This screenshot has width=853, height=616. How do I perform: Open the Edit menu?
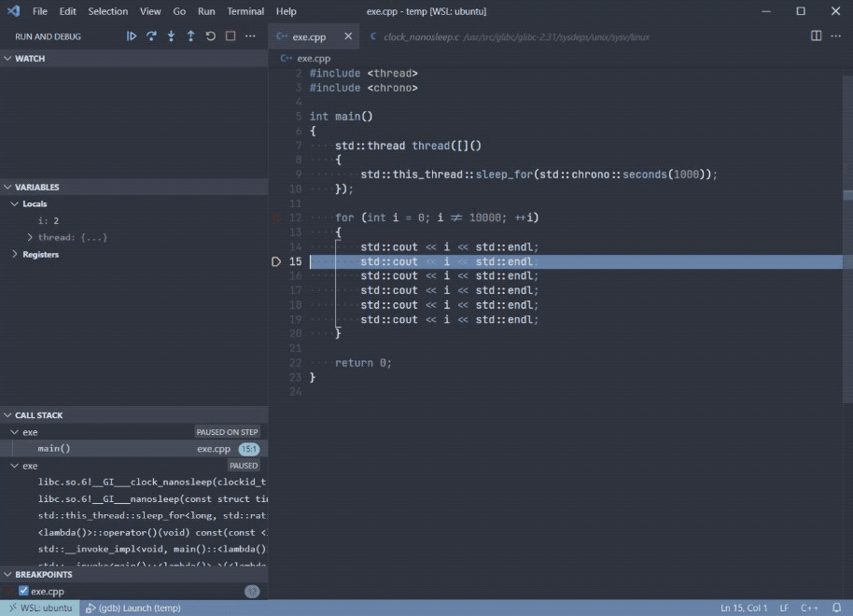coord(67,11)
